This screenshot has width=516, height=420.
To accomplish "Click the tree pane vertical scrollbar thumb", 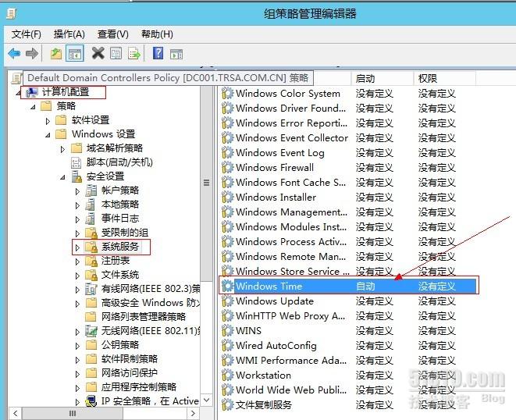I will point(206,183).
